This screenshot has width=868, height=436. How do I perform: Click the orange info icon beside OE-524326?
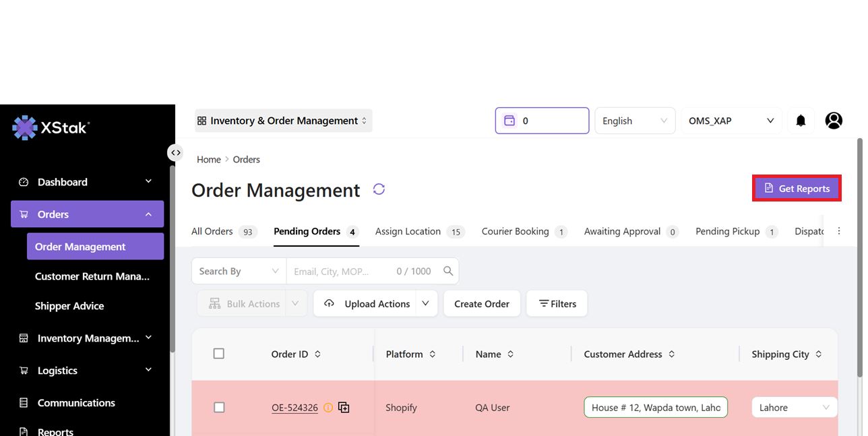tap(328, 408)
